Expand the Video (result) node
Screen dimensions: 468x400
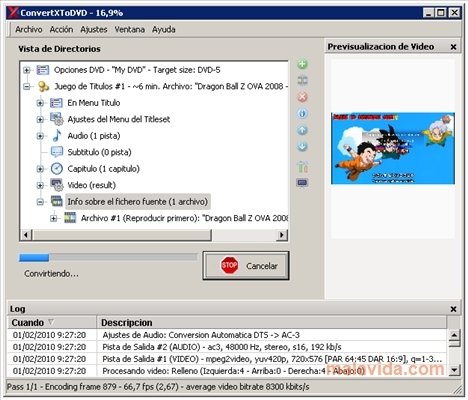pos(40,185)
